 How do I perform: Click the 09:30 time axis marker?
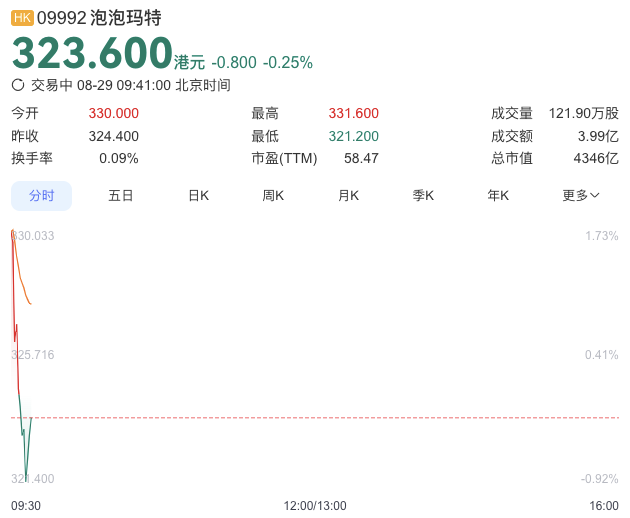26,506
